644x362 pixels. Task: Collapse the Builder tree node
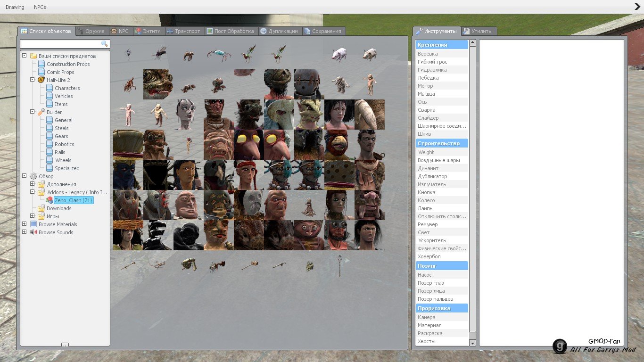pyautogui.click(x=32, y=112)
